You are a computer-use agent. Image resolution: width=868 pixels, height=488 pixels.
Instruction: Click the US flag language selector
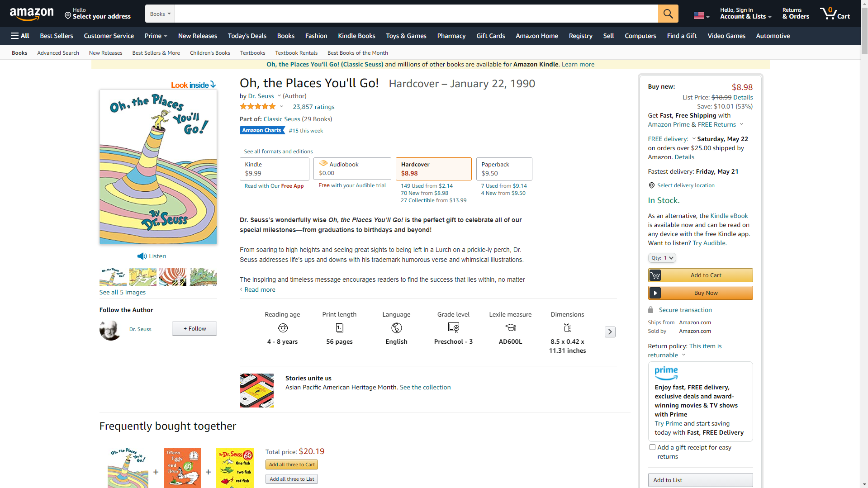(x=701, y=16)
